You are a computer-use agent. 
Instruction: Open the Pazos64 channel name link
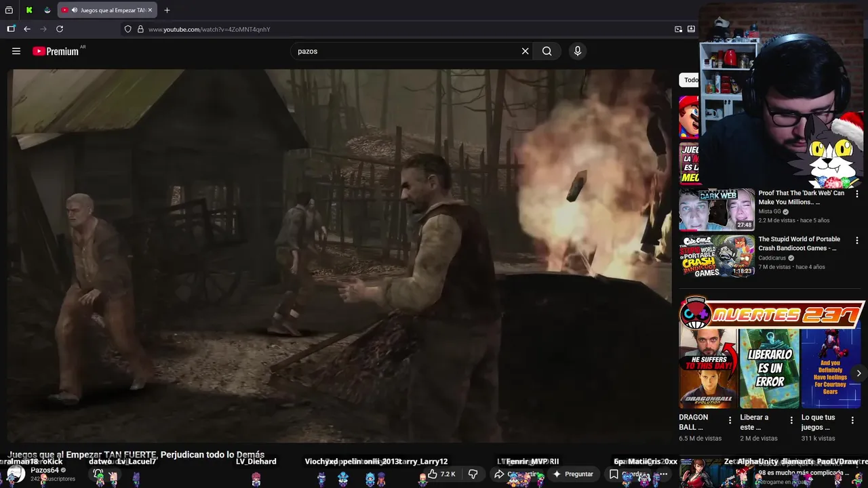click(x=45, y=470)
